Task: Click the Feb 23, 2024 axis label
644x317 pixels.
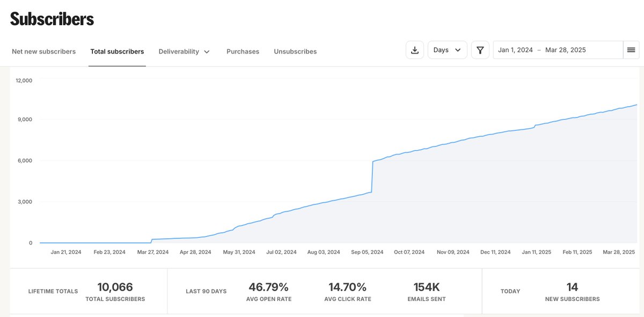Action: pyautogui.click(x=109, y=252)
